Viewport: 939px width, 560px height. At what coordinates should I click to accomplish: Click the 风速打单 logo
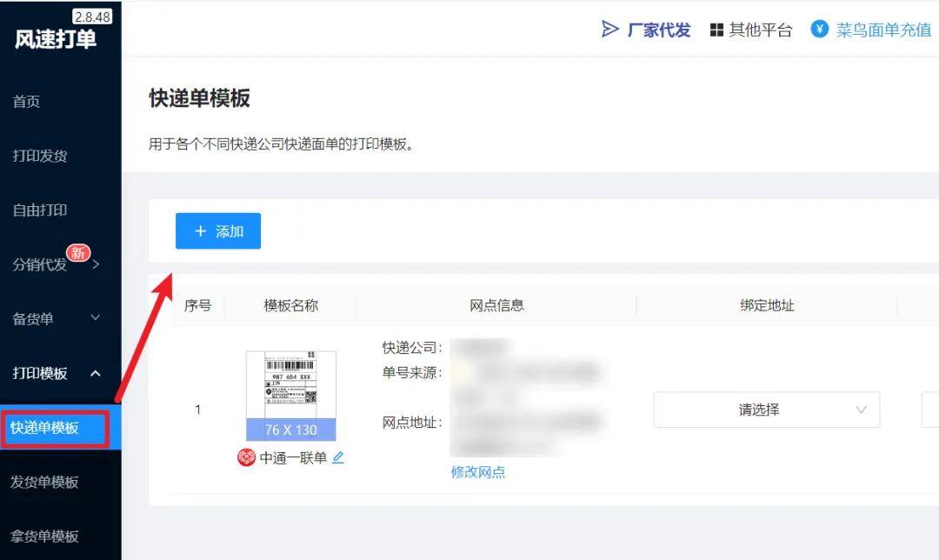click(56, 39)
